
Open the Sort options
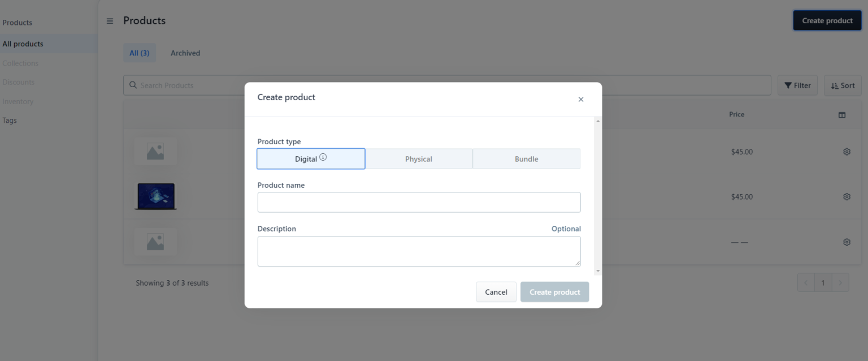[x=843, y=85]
